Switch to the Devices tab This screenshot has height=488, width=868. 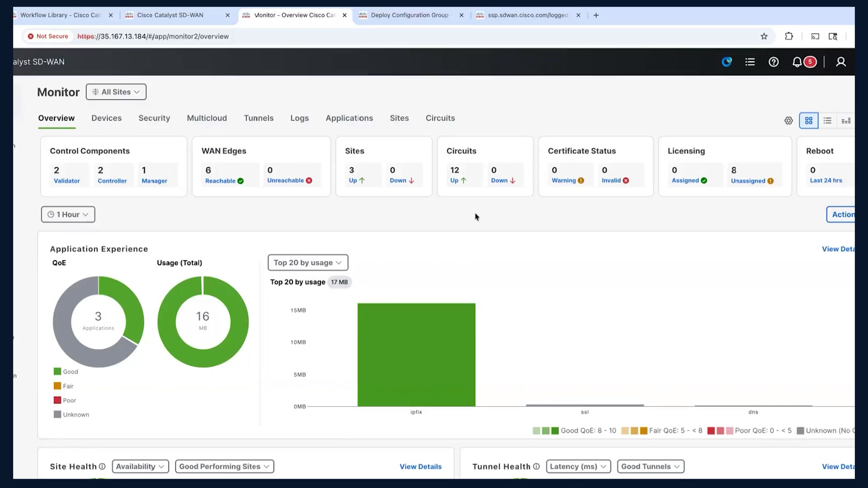(x=106, y=118)
